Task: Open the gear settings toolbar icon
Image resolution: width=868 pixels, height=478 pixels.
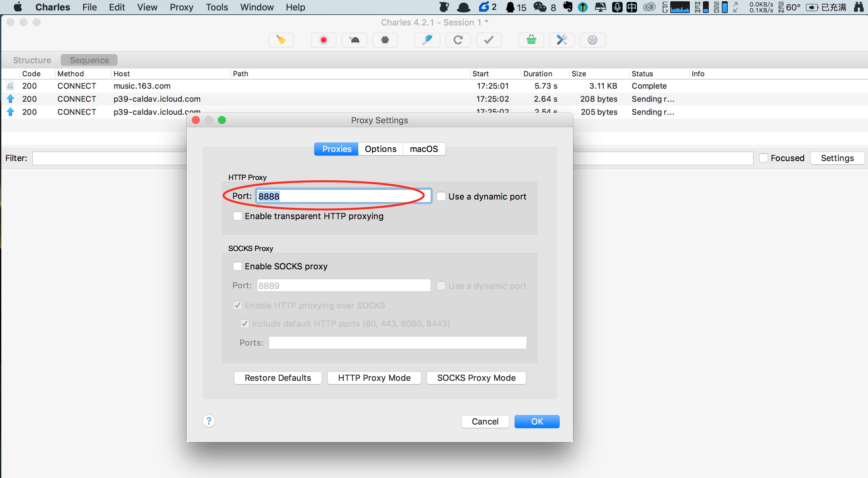Action: click(592, 40)
